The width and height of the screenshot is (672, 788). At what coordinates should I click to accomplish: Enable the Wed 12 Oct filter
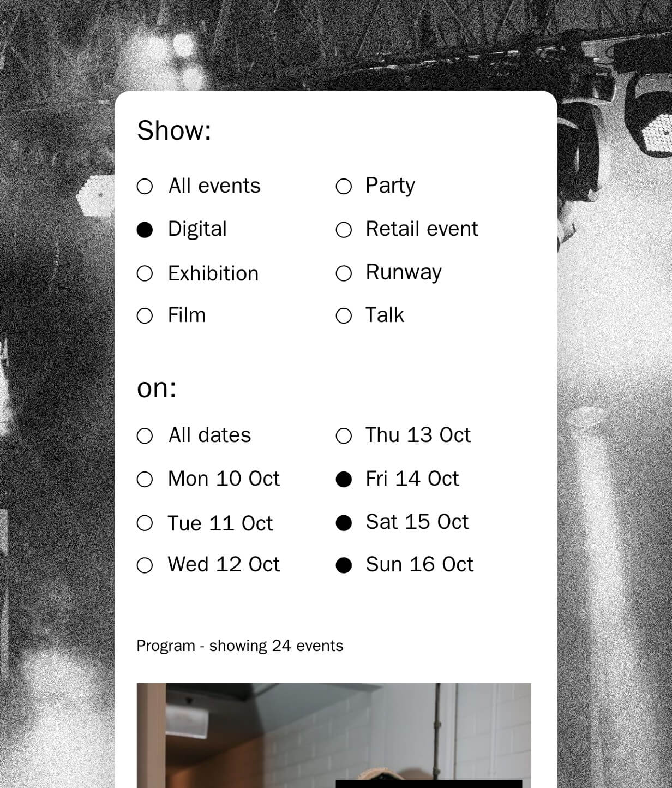coord(145,565)
